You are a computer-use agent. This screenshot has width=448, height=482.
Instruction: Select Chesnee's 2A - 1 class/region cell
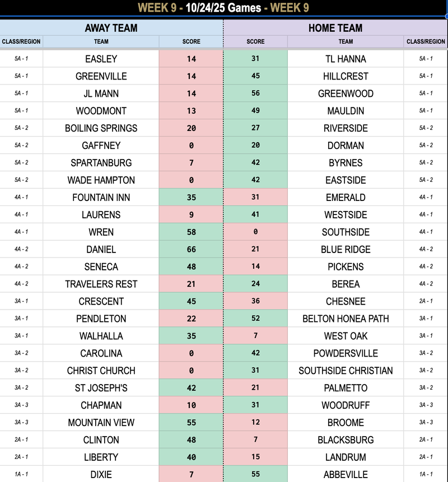point(426,302)
